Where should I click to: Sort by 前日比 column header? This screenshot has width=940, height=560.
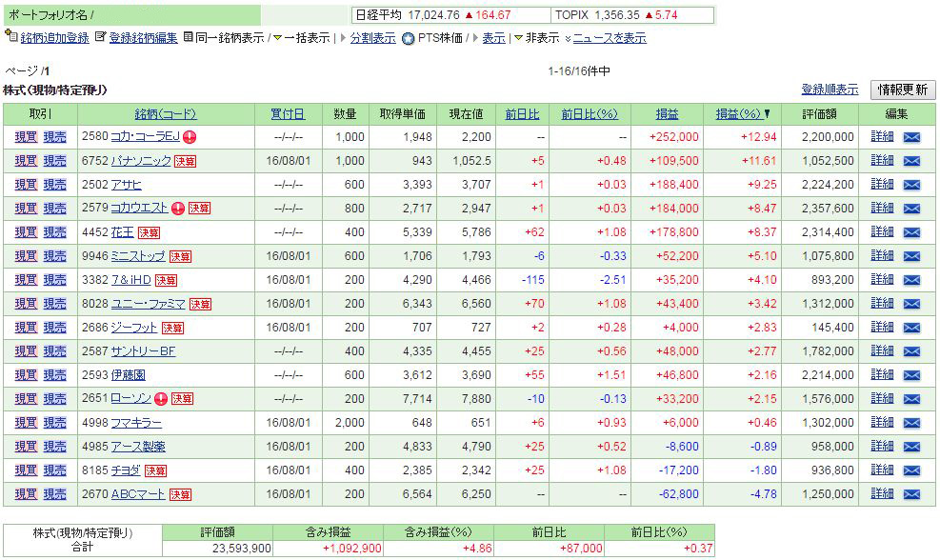point(522,114)
